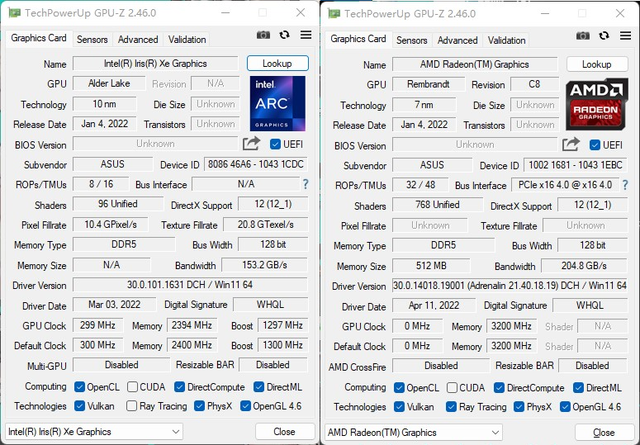The width and height of the screenshot is (640, 445).
Task: Click BIOS share/export icon in Intel window
Action: pyautogui.click(x=251, y=144)
